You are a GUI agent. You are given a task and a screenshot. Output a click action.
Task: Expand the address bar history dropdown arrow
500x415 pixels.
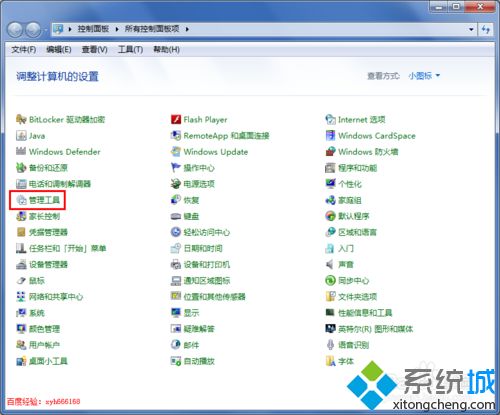point(471,29)
